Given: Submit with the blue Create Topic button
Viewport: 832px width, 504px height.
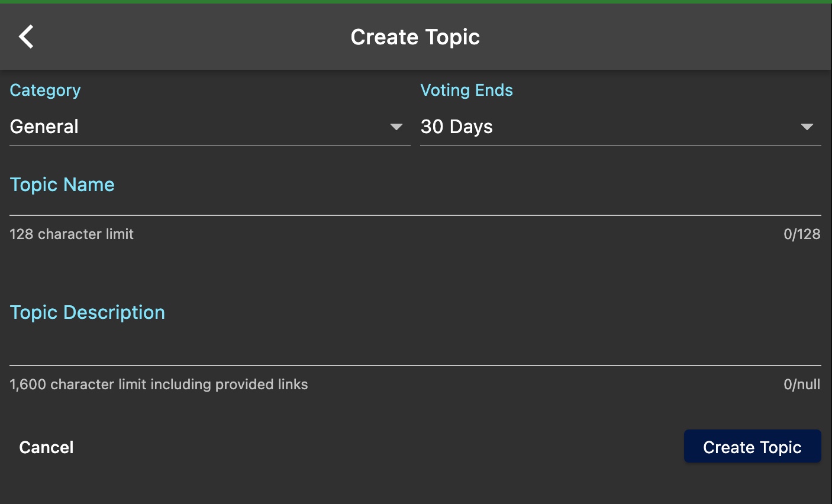Looking at the screenshot, I should 752,447.
